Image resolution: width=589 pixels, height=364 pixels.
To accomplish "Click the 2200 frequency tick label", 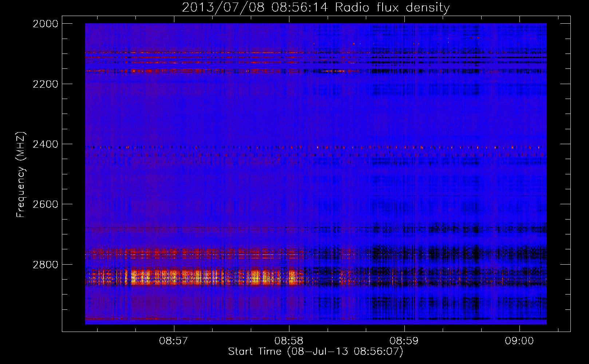I will click(x=46, y=84).
